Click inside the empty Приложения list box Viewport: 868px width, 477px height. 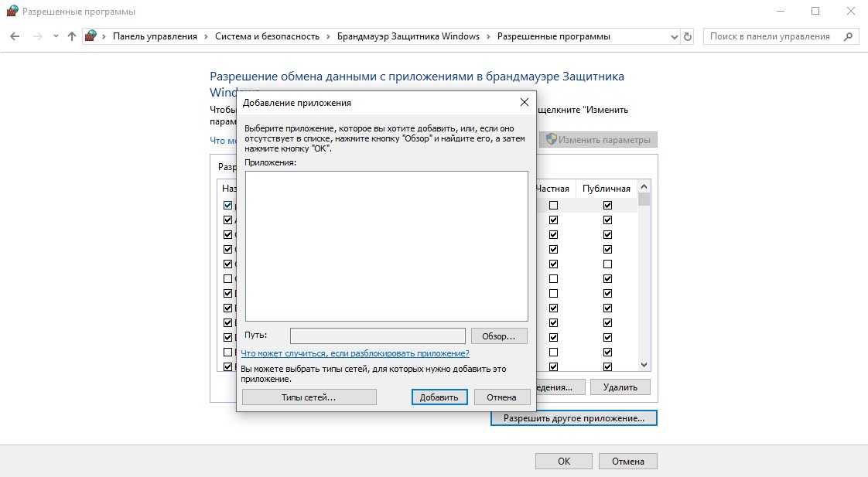(386, 246)
